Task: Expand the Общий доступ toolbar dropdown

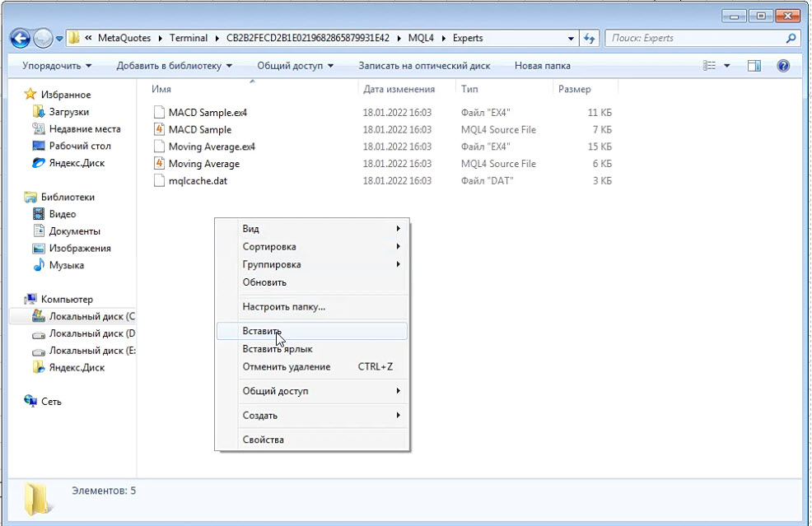Action: tap(295, 66)
